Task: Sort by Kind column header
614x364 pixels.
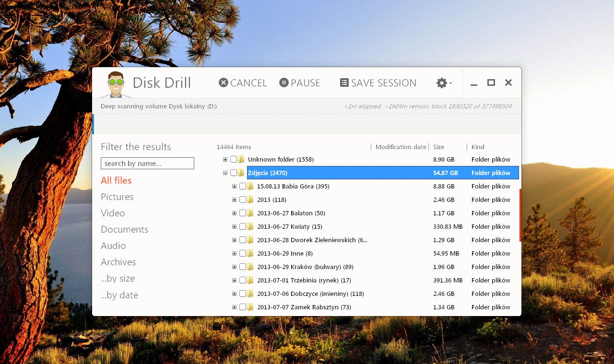Action: (478, 147)
